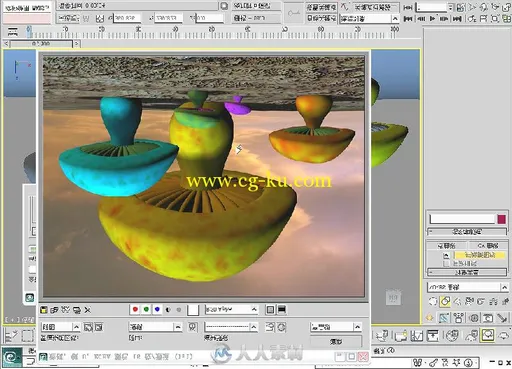Click the teapot render icon at the toolbar end
This screenshot has height=369, width=512.
503,335
